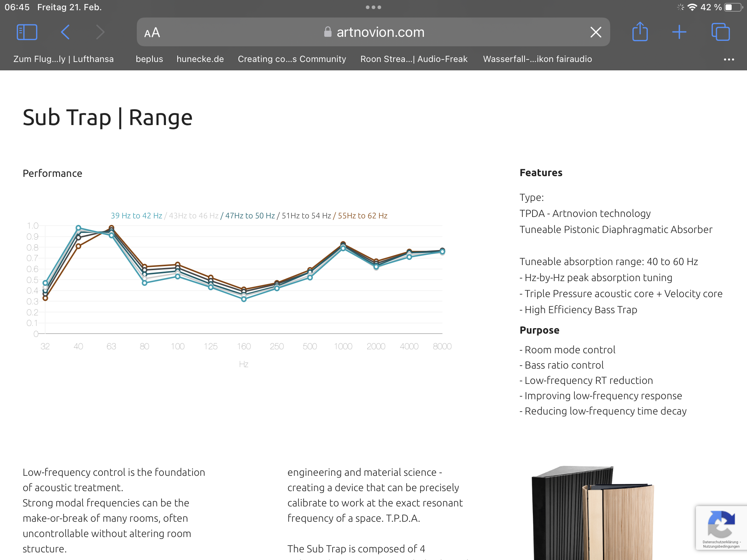Open Roon Strea...| Audio-Freak bookmark
The image size is (747, 560).
coord(414,59)
